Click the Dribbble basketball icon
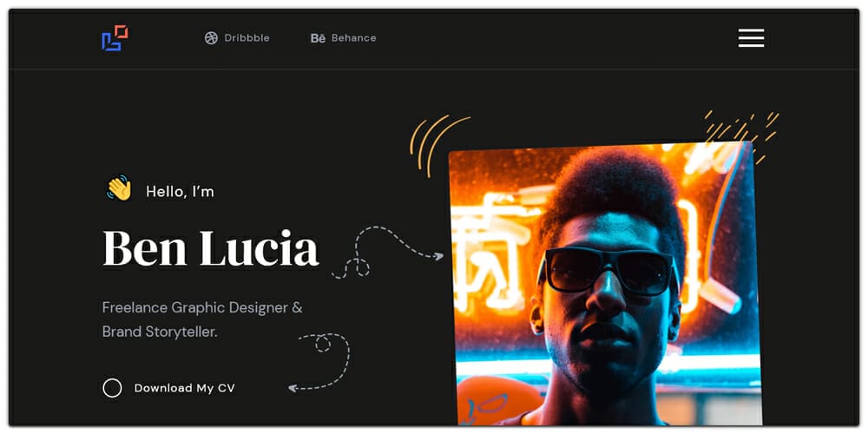Image resolution: width=868 pixels, height=434 pixels. point(211,38)
